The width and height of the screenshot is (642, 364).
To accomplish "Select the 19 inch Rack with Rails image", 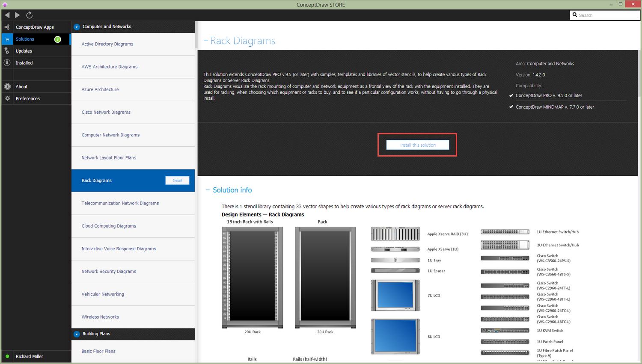I will pos(253,278).
